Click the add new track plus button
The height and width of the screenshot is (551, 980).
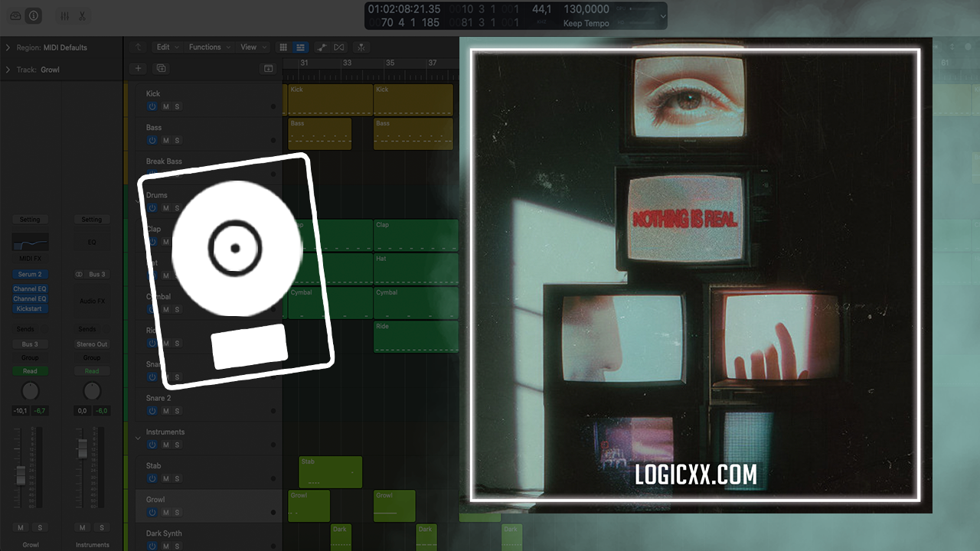pyautogui.click(x=138, y=68)
